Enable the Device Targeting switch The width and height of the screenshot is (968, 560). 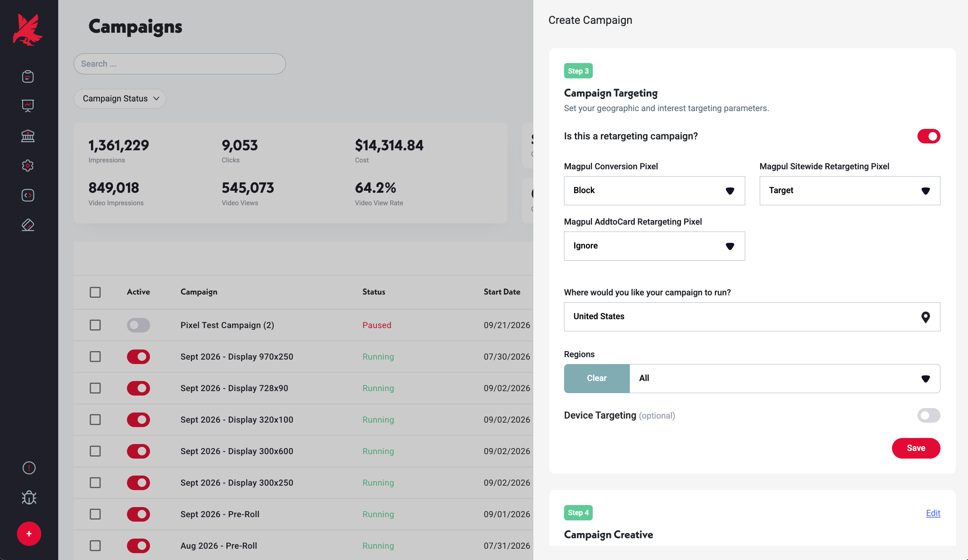coord(929,415)
